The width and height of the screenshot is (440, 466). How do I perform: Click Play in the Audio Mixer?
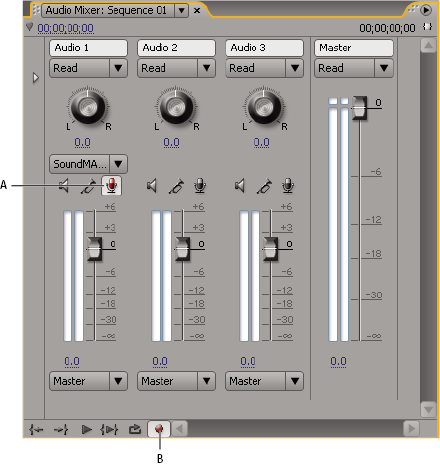(87, 429)
